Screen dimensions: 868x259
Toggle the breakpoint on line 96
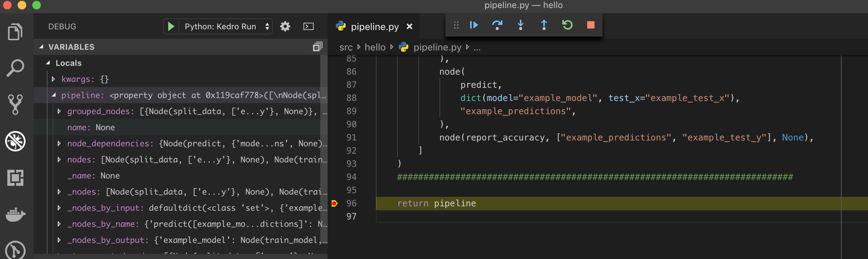point(334,203)
